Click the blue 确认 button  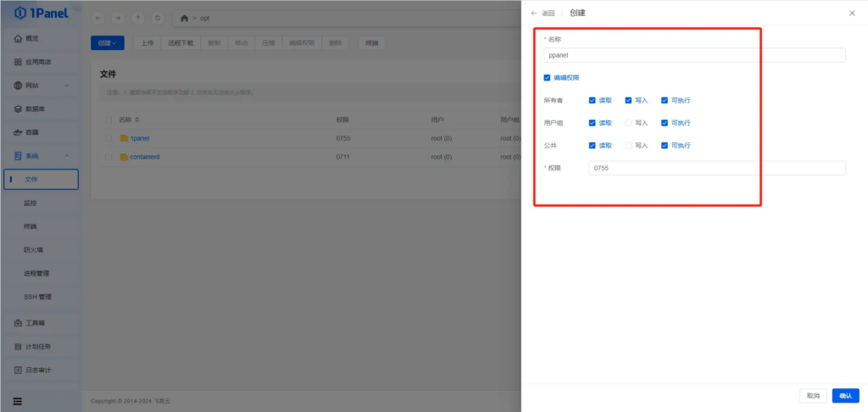pyautogui.click(x=845, y=396)
